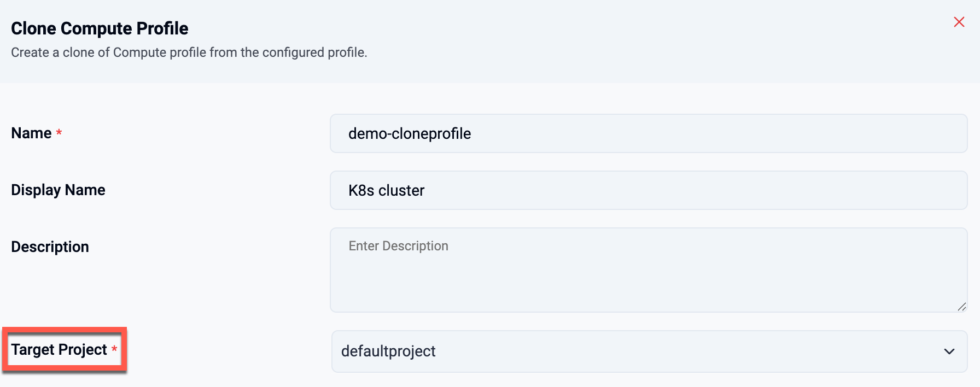Select the text demo-cloneprofile

click(x=409, y=133)
